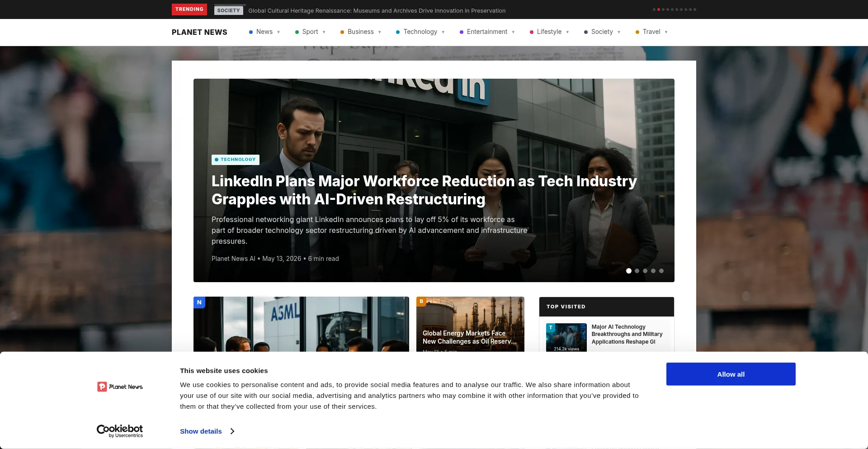Click the blue N category badge on ASML card
Image resolution: width=868 pixels, height=449 pixels.
point(199,302)
